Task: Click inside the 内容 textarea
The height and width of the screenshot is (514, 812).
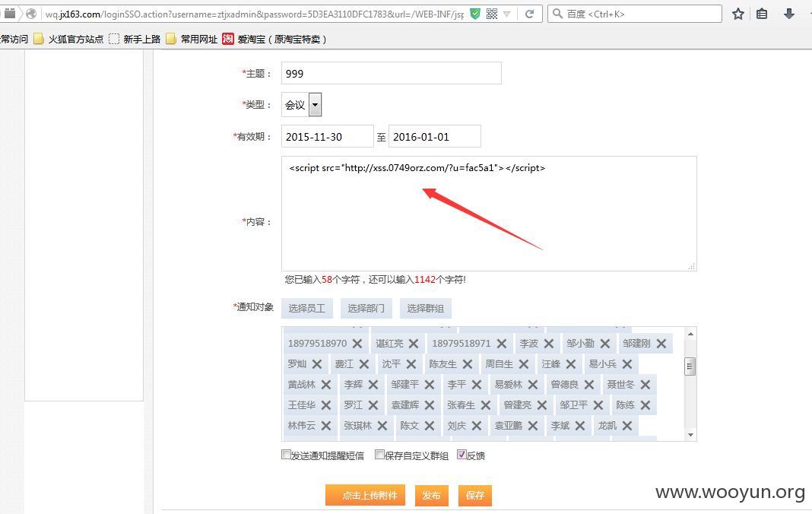Action: click(489, 214)
